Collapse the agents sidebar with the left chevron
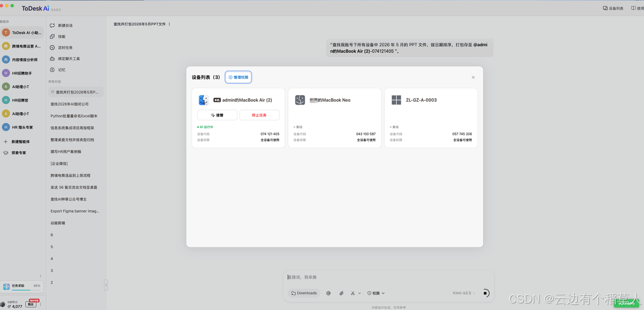The image size is (644, 310). click(41, 276)
